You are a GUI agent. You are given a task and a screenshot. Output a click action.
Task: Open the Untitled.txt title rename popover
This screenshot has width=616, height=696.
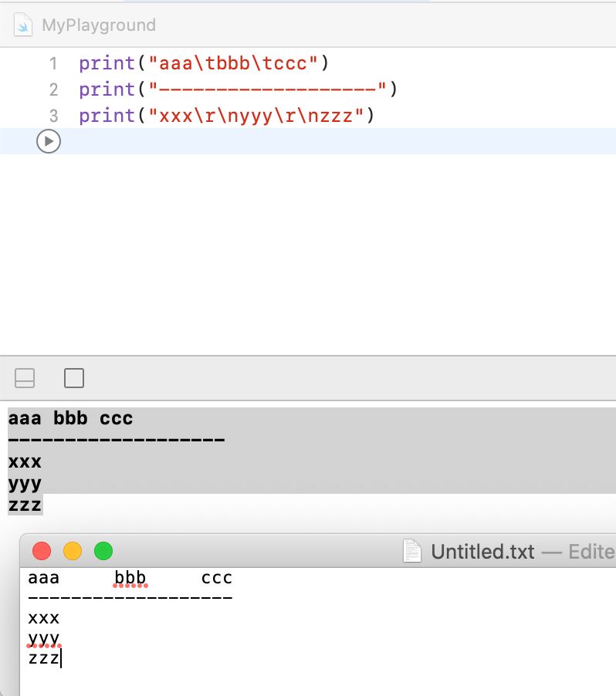point(482,552)
